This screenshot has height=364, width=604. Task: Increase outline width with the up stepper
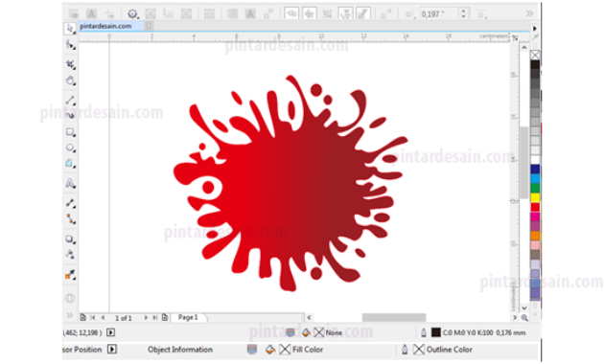tap(463, 11)
